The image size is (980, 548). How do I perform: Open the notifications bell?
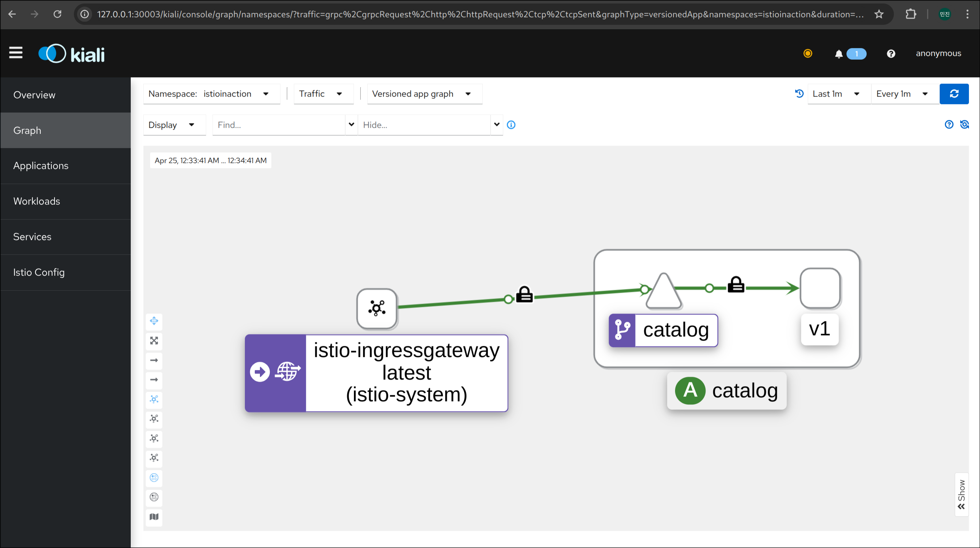click(x=839, y=54)
